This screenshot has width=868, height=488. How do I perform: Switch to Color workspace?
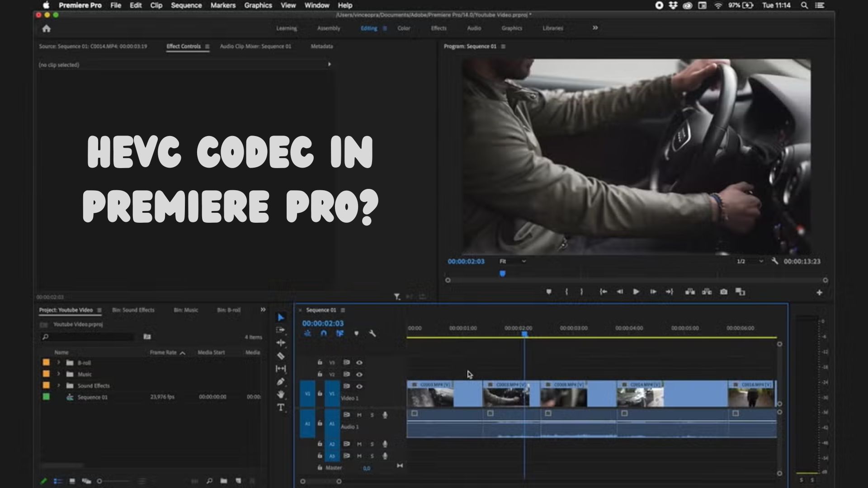point(404,28)
